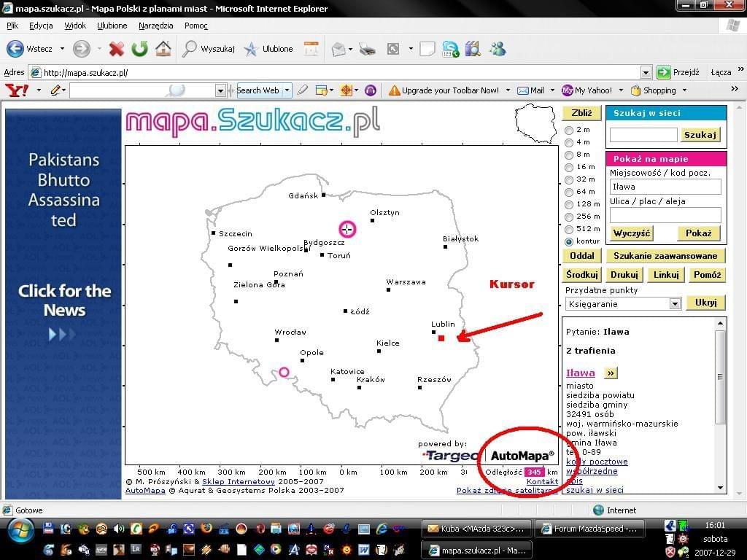
Task: Click the Zbliż zoom-in button
Action: pos(581,113)
